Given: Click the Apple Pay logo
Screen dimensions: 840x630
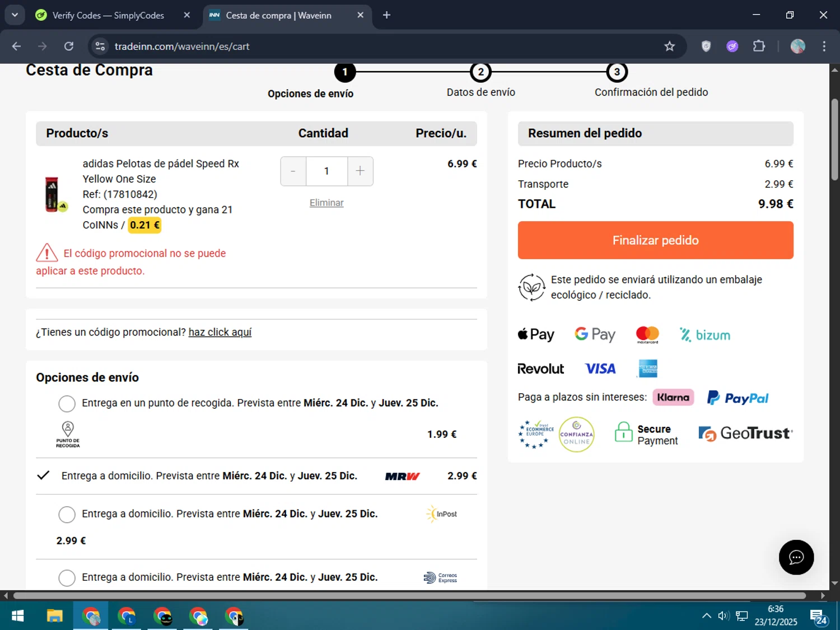Looking at the screenshot, I should click(x=536, y=335).
